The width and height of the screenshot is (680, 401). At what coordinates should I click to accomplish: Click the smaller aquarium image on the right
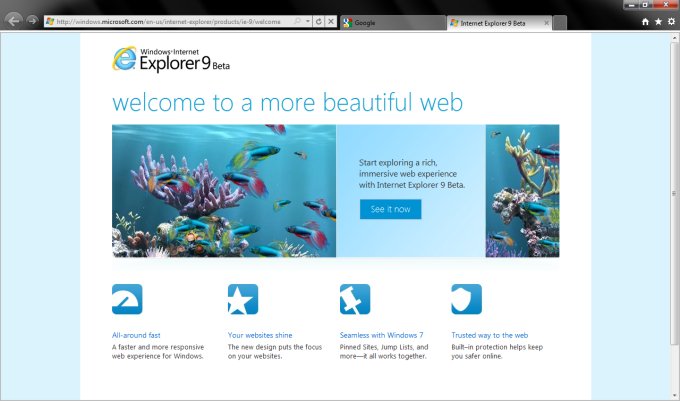pos(522,191)
